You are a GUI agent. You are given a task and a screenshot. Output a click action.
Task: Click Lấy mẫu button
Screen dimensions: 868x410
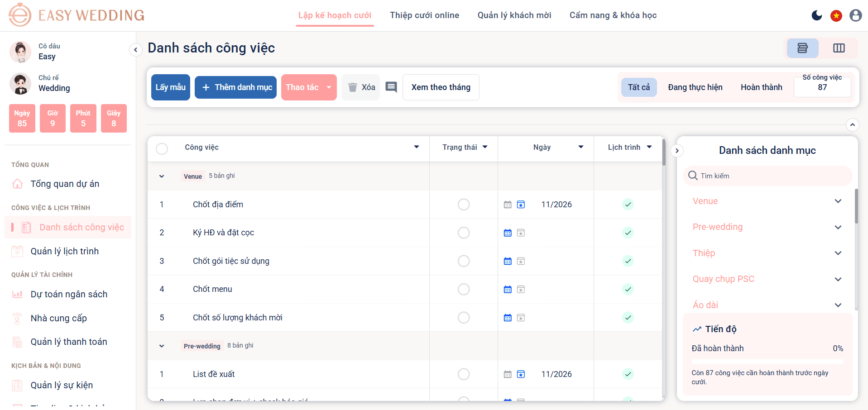[x=171, y=87]
